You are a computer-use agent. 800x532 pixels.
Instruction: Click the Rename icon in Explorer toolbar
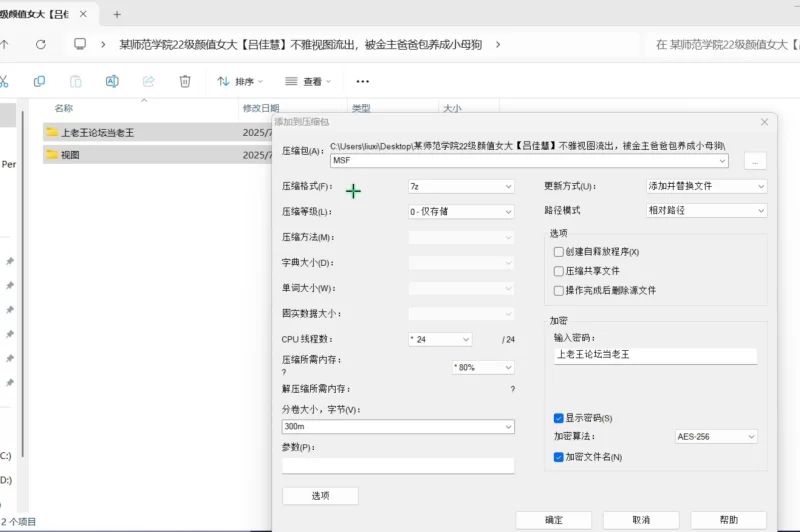point(112,81)
